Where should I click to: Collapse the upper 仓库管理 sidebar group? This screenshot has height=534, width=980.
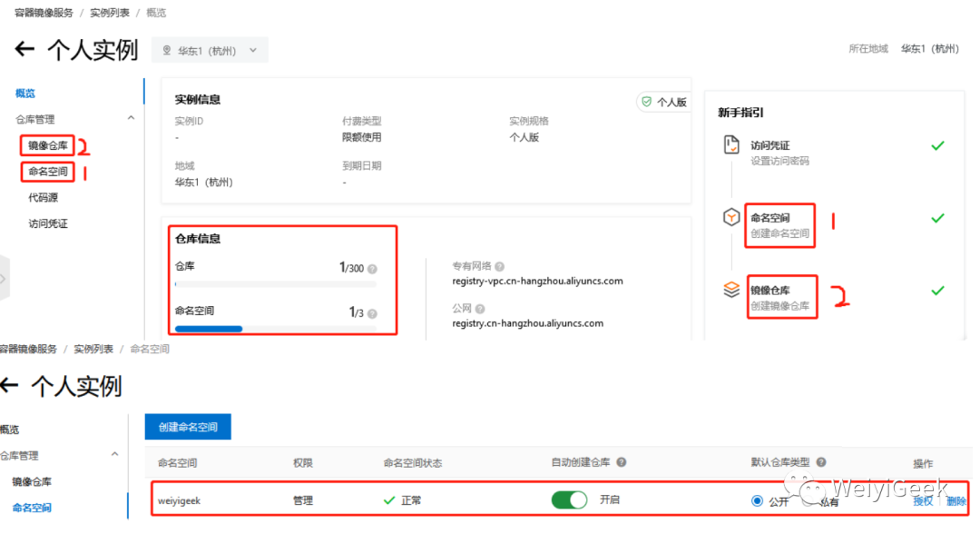[x=131, y=118]
